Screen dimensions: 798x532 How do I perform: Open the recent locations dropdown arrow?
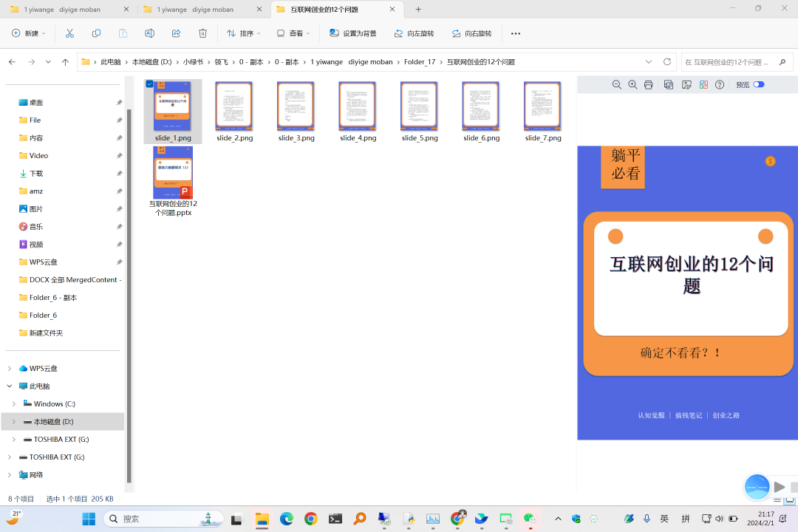[48, 61]
